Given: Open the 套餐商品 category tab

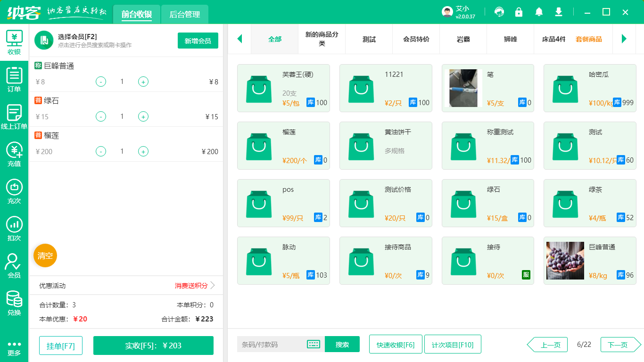Looking at the screenshot, I should click(x=589, y=40).
